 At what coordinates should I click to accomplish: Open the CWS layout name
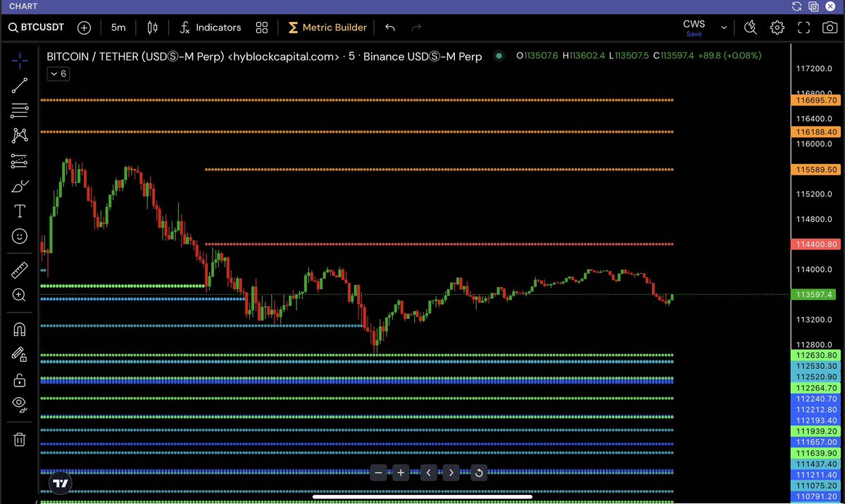[x=694, y=24]
